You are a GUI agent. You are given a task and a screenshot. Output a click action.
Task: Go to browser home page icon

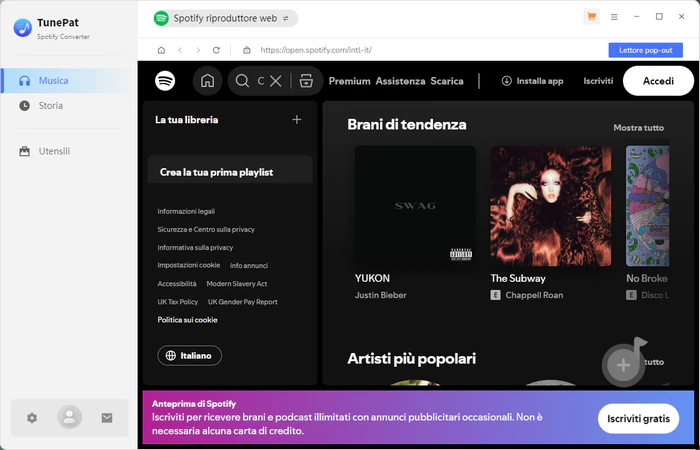[161, 50]
